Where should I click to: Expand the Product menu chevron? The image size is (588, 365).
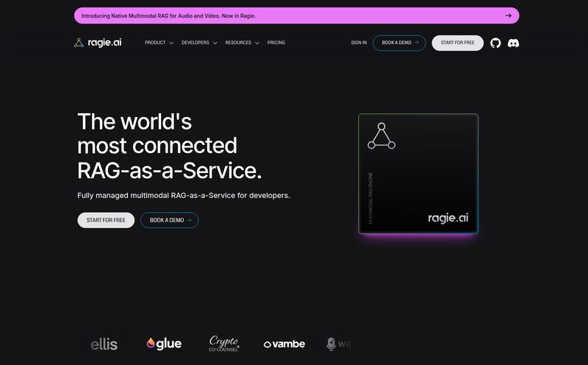point(171,43)
